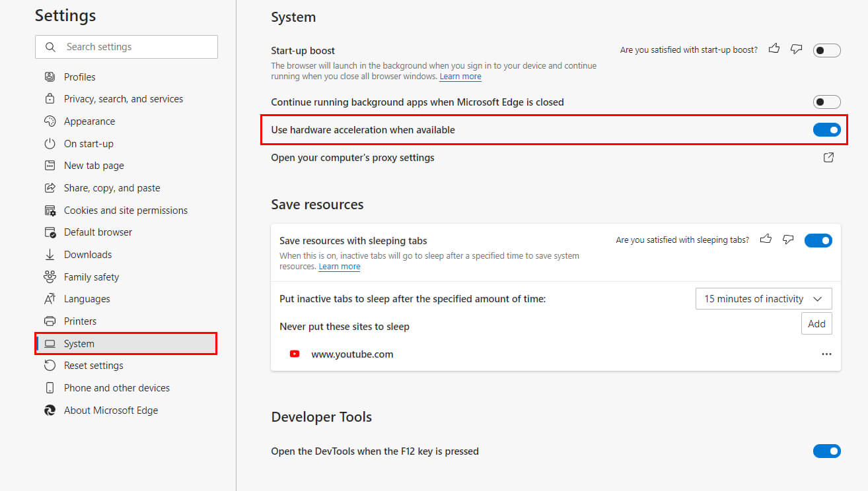Click thumbs down for sleeping tabs
The width and height of the screenshot is (868, 491).
(x=788, y=240)
